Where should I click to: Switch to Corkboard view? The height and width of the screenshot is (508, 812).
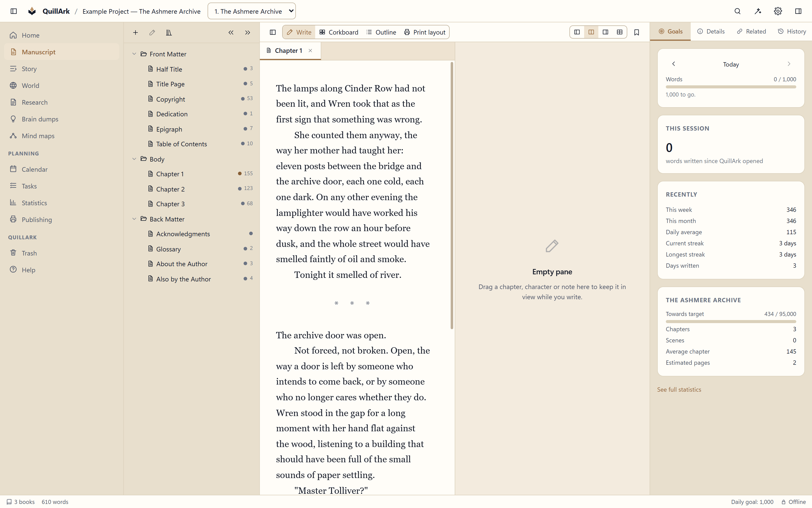tap(339, 32)
